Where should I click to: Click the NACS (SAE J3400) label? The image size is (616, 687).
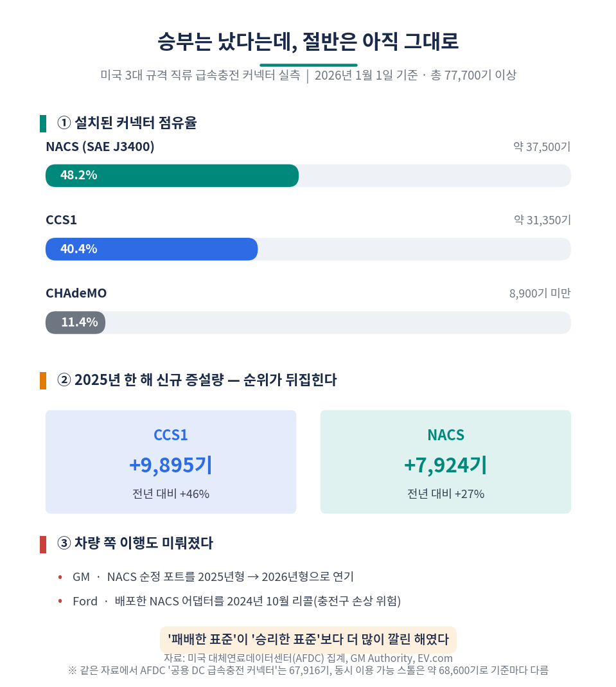pos(100,147)
